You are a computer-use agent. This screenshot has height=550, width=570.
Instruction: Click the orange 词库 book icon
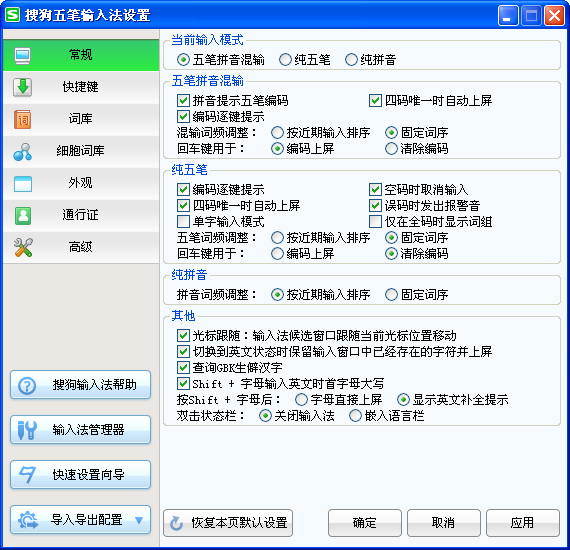23,119
